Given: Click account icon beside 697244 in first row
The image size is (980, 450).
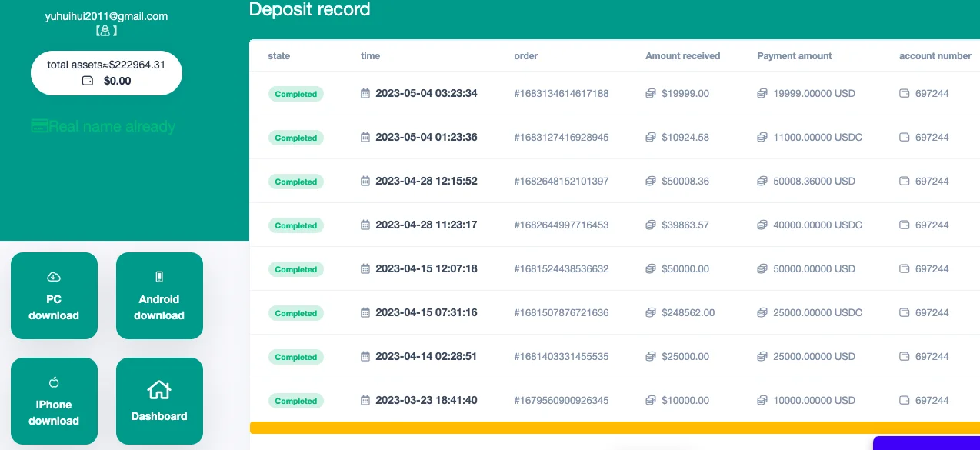Looking at the screenshot, I should pyautogui.click(x=905, y=94).
